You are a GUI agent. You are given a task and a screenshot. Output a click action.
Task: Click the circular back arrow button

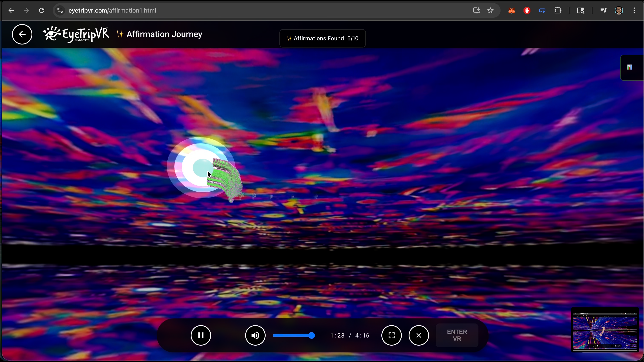coord(22,34)
